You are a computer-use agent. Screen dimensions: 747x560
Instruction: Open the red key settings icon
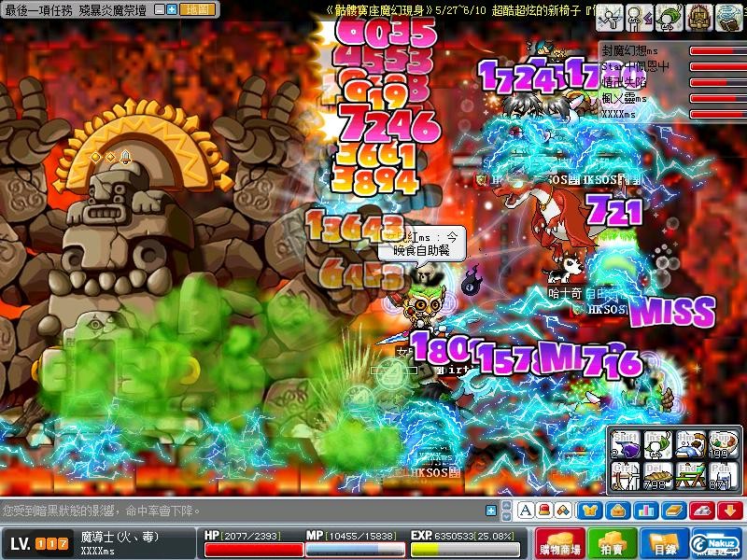pyautogui.click(x=702, y=511)
